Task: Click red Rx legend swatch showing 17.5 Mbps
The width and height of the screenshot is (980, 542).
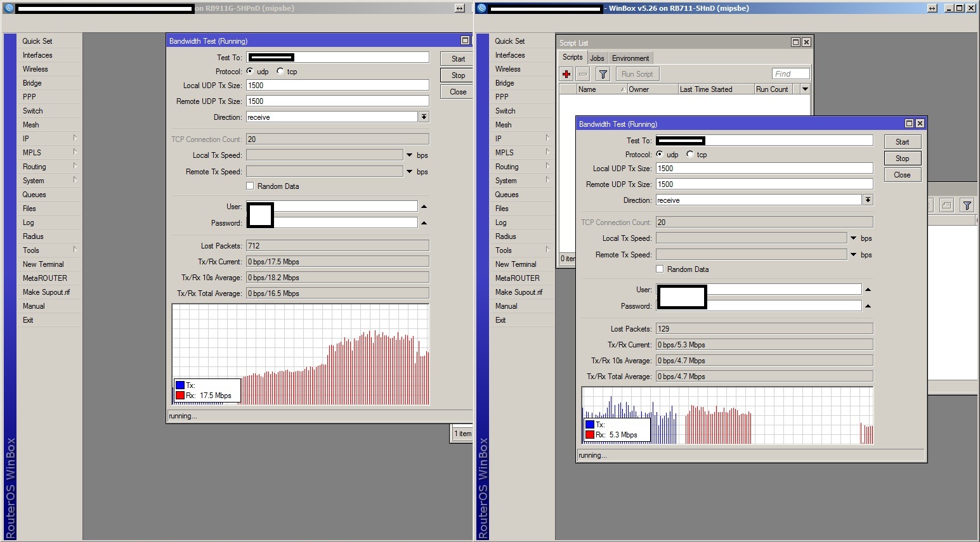Action: (x=180, y=396)
